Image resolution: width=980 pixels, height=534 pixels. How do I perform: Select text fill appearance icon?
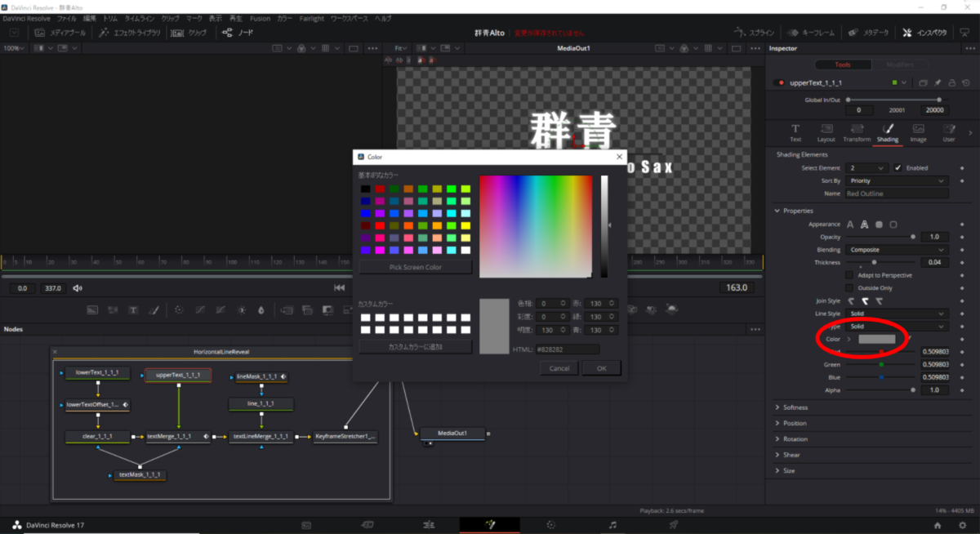(850, 225)
